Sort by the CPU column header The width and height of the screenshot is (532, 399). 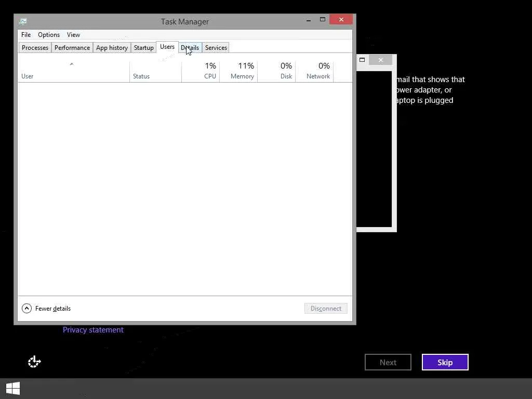(x=201, y=71)
